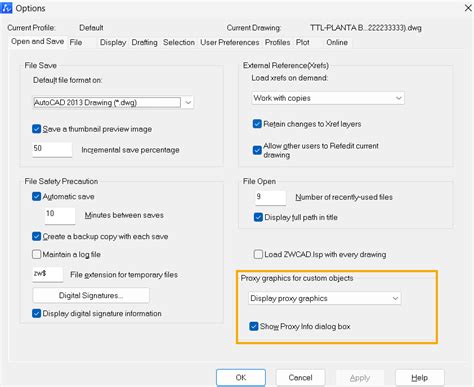Enable Load ZWCAD lsp with every drawing
This screenshot has height=387, width=474.
[x=258, y=254]
